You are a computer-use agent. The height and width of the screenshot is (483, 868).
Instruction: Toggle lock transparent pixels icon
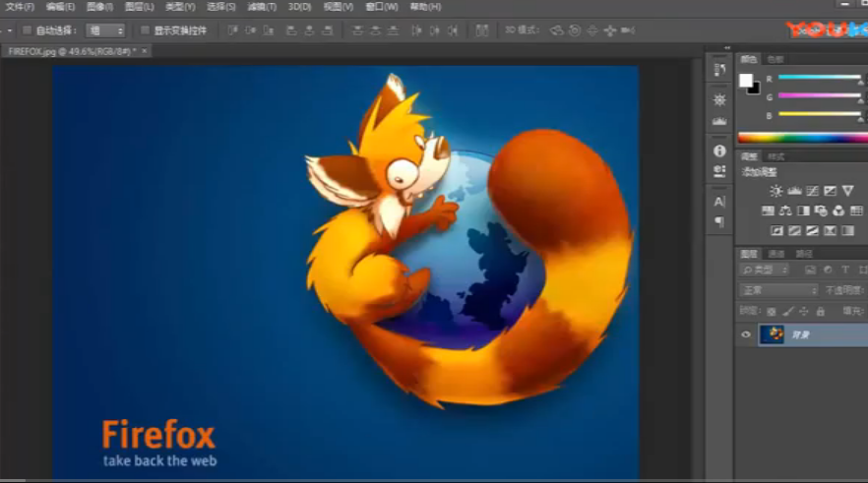(x=772, y=312)
